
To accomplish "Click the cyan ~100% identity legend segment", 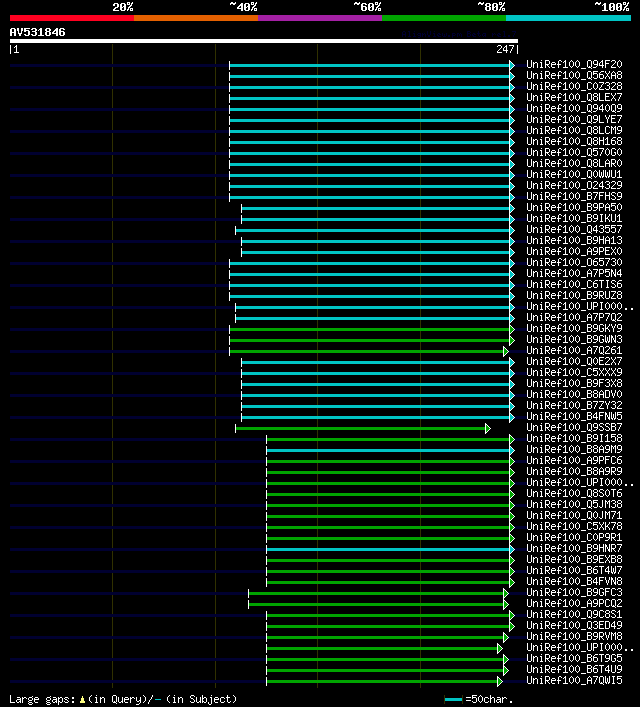I will tap(568, 18).
